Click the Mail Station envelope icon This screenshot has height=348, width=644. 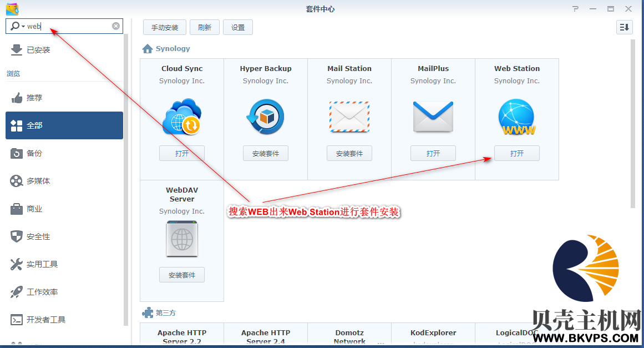coord(349,117)
